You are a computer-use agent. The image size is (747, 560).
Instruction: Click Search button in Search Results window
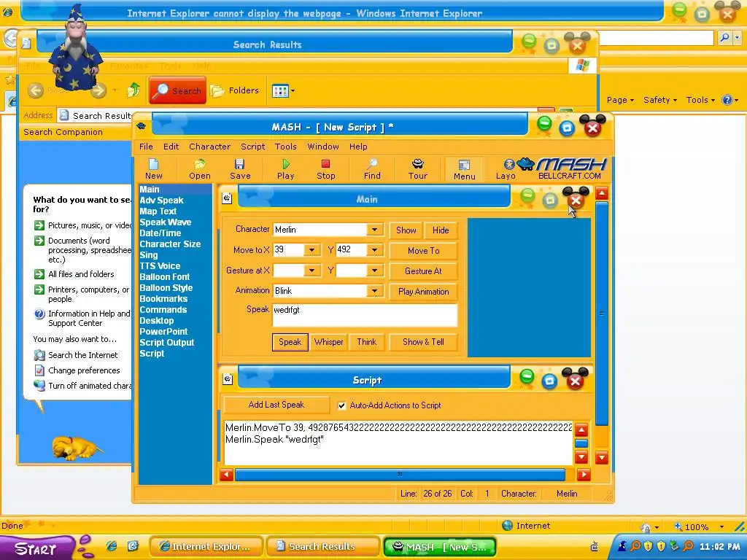click(x=178, y=90)
